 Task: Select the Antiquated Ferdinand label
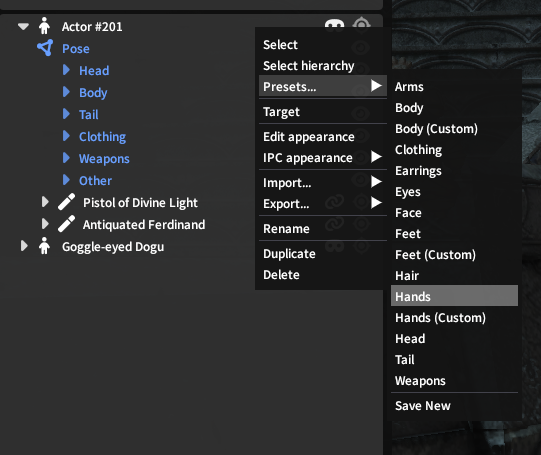pos(144,225)
